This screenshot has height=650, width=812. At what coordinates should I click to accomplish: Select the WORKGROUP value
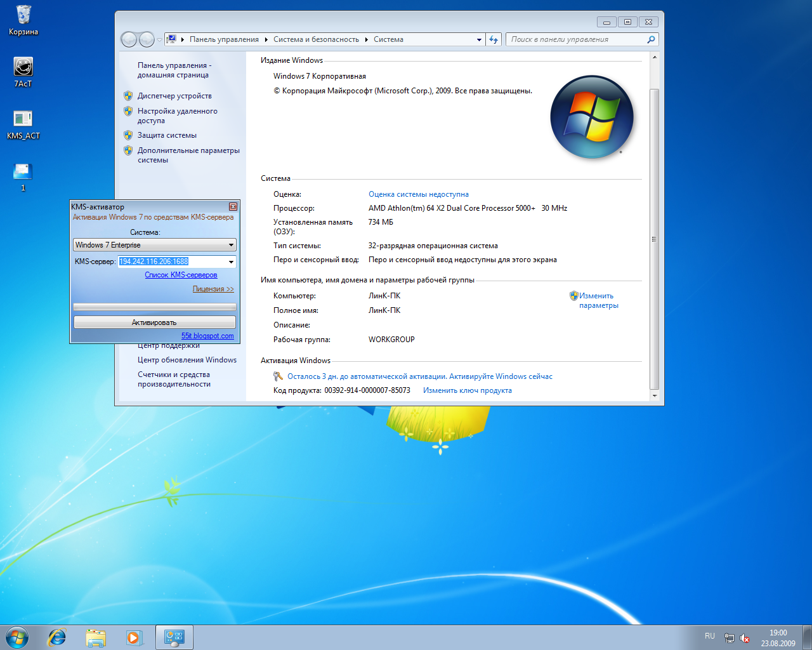pos(391,340)
